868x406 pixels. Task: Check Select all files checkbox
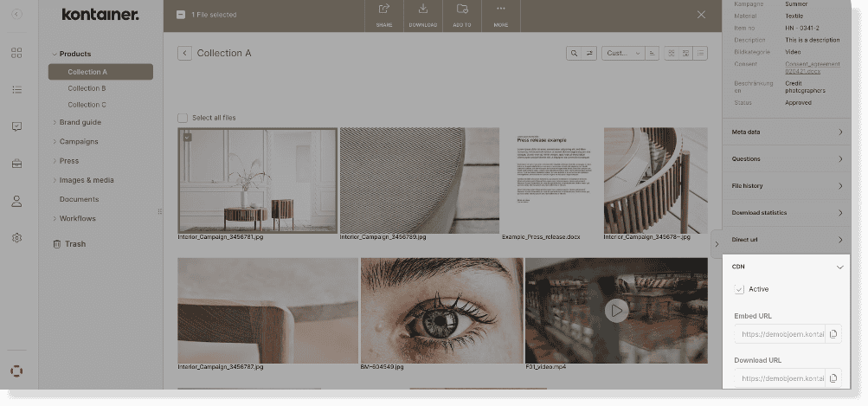tap(182, 118)
